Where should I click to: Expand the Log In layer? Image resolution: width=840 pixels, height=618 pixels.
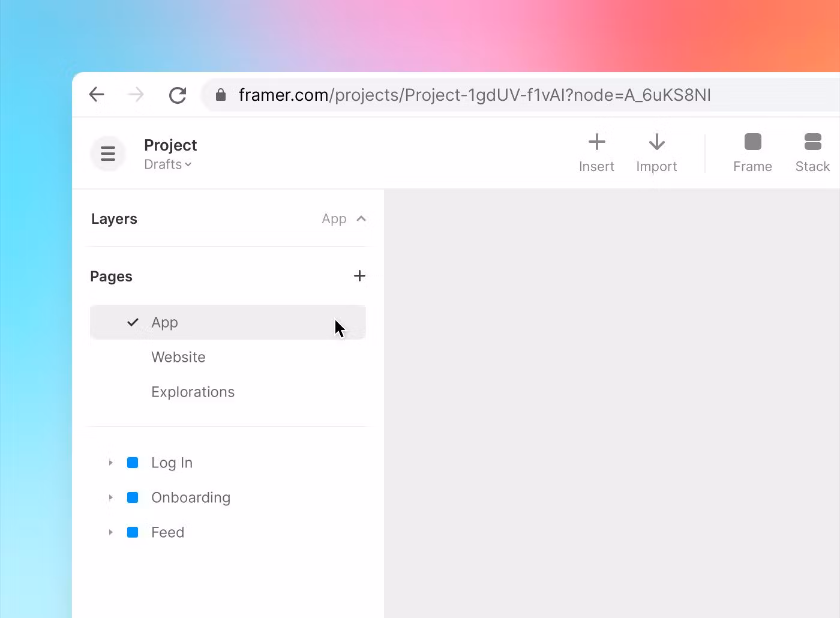pos(110,463)
